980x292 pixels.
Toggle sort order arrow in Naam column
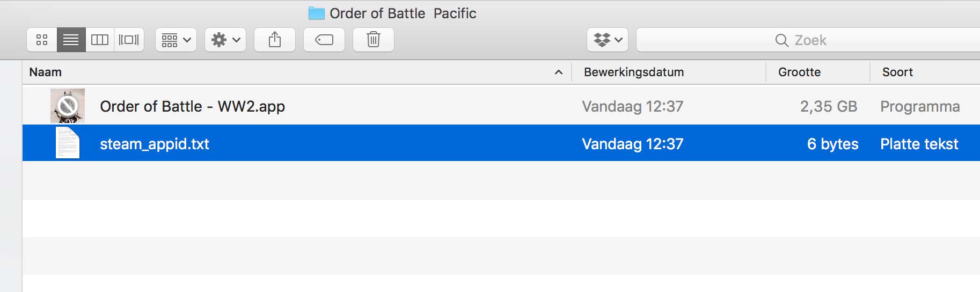(x=559, y=72)
